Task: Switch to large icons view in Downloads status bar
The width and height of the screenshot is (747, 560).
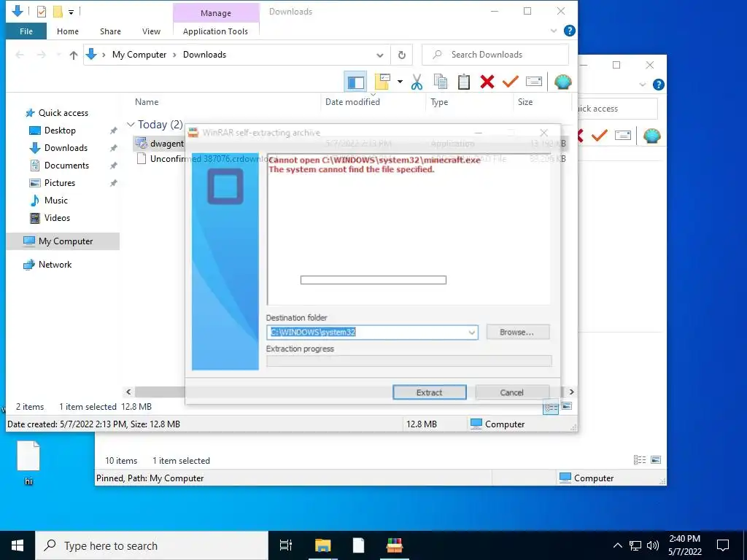Action: coord(567,406)
